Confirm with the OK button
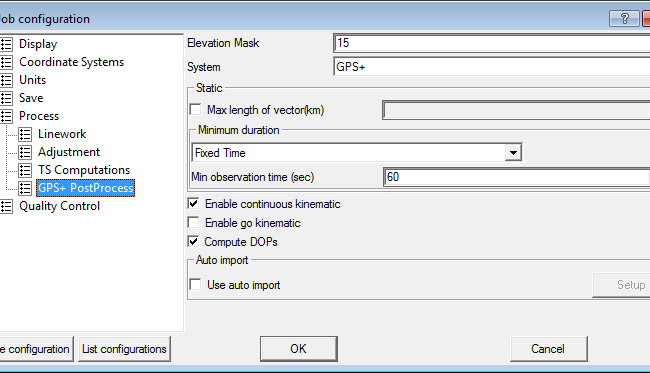Image resolution: width=650 pixels, height=373 pixels. [298, 349]
